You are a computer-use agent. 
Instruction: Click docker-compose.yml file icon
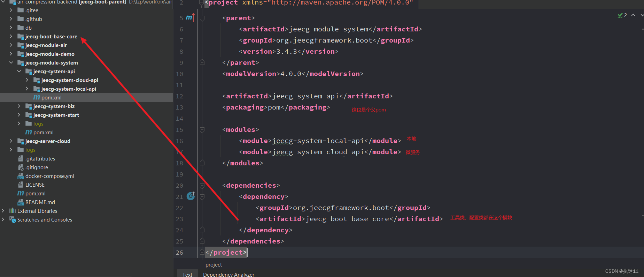pos(21,176)
